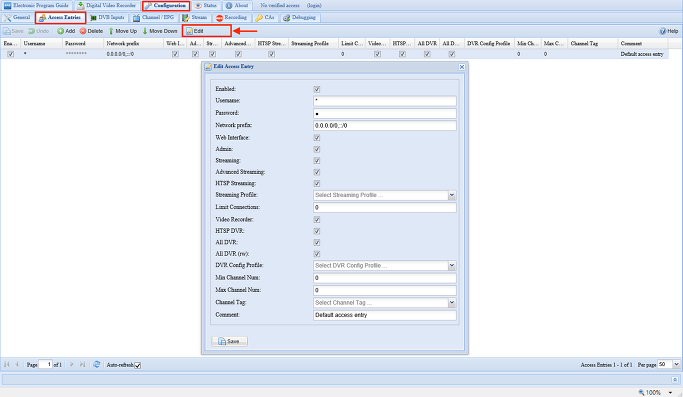This screenshot has width=683, height=397.
Task: Expand the Streaming Profile dropdown
Action: coord(452,195)
